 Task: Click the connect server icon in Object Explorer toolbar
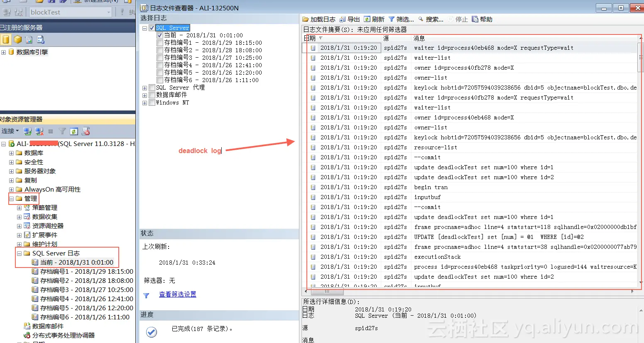tap(27, 131)
